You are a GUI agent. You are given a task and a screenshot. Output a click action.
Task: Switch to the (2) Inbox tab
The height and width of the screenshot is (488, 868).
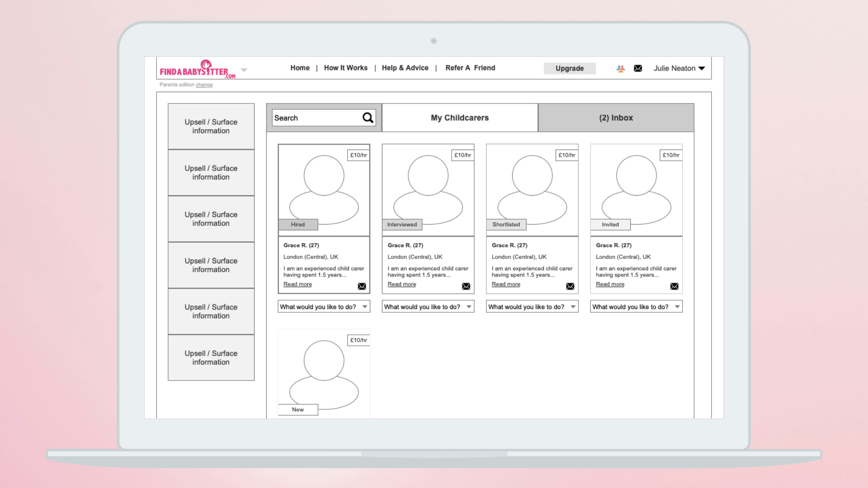click(616, 118)
